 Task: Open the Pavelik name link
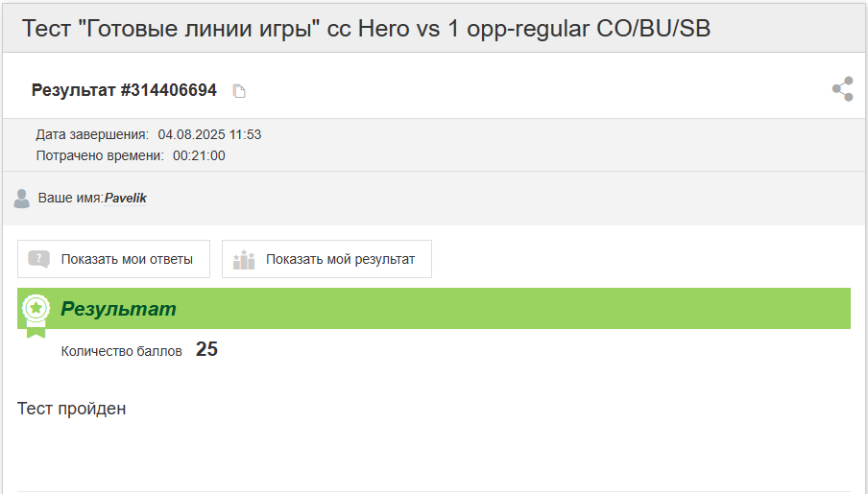pos(126,198)
